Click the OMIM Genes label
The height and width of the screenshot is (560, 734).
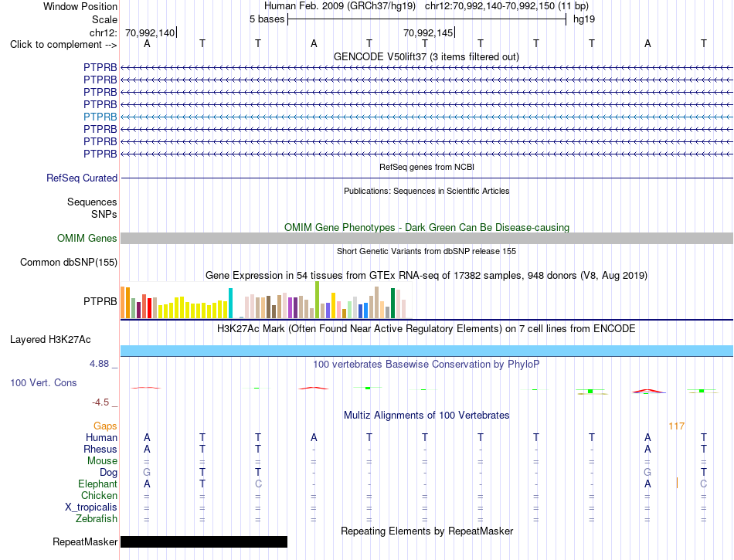click(x=87, y=238)
